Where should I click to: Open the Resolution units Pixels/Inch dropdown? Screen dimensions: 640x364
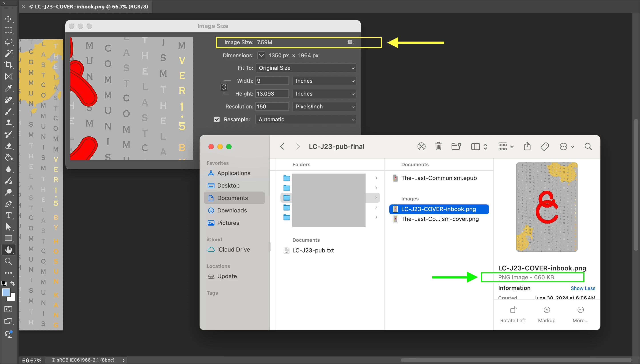coord(324,106)
